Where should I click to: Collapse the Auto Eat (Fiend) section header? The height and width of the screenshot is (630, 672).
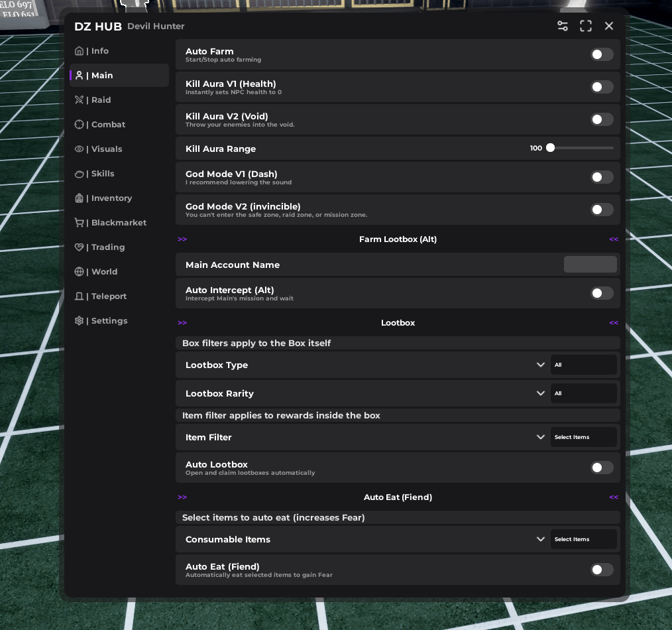coord(398,497)
